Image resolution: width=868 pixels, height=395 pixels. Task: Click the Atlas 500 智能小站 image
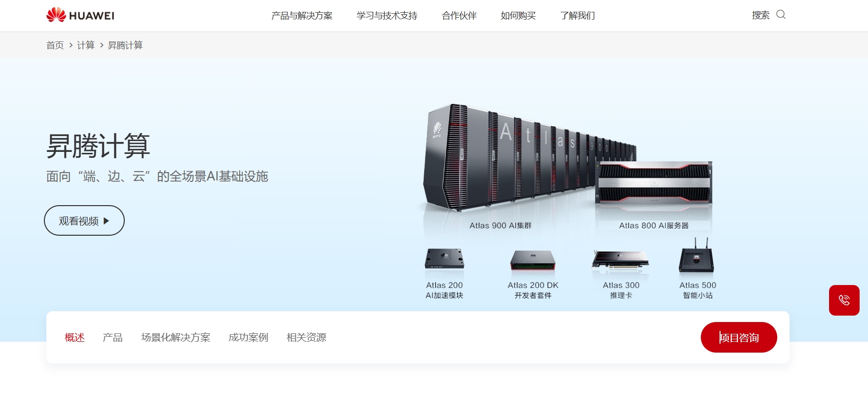[x=696, y=255]
